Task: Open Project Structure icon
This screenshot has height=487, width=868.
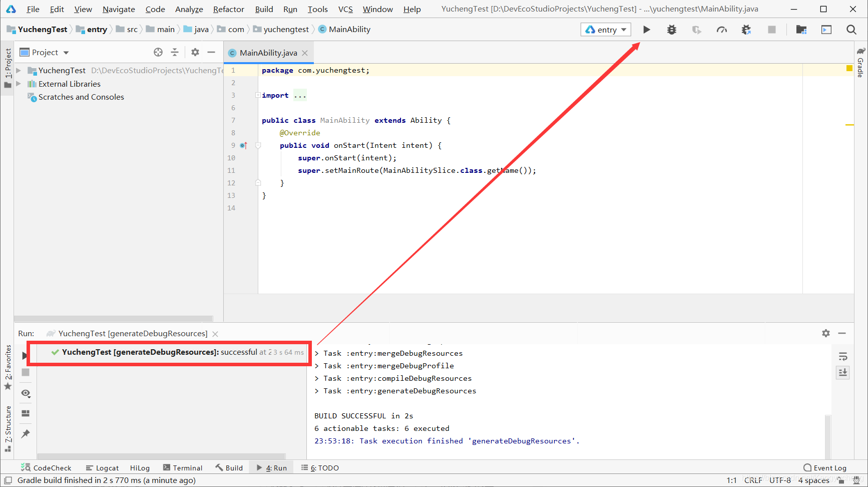Action: click(801, 30)
